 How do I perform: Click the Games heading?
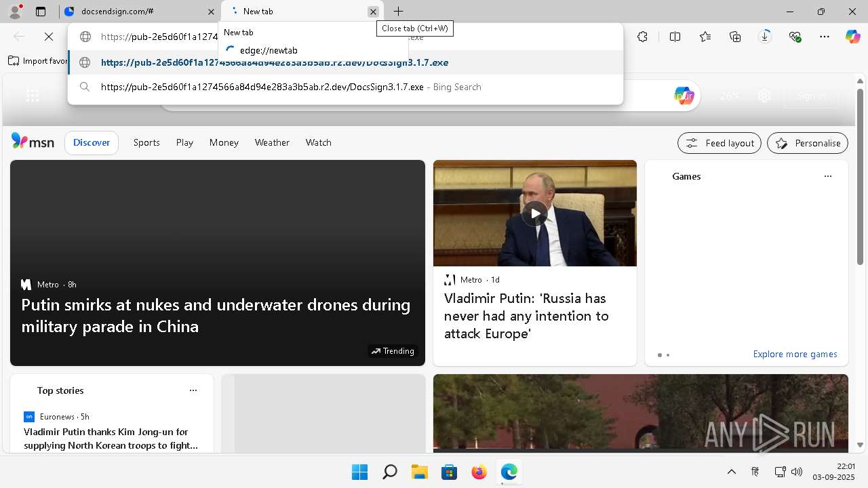click(x=686, y=176)
